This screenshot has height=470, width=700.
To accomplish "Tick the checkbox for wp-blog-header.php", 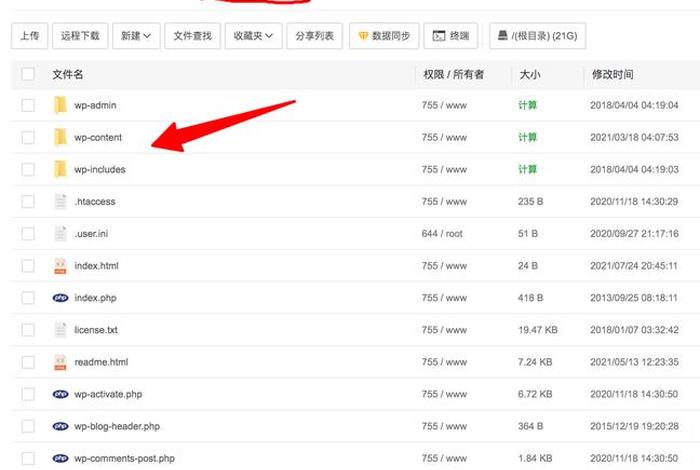I will [x=28, y=426].
